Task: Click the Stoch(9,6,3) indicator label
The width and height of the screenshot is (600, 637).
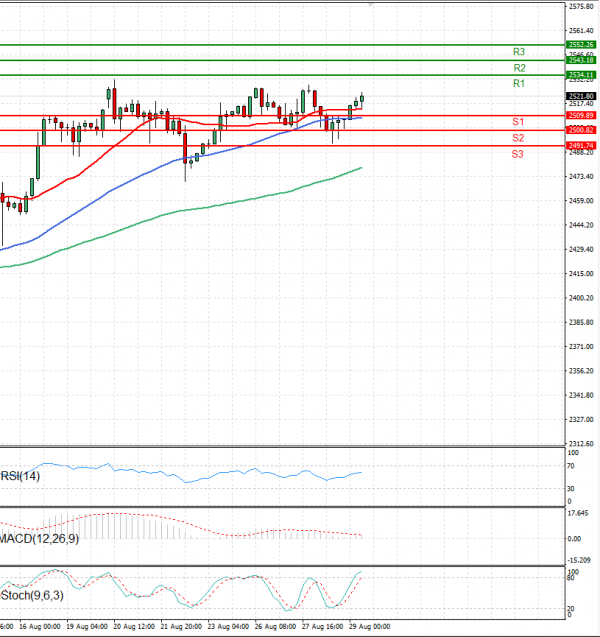Action: coord(32,595)
